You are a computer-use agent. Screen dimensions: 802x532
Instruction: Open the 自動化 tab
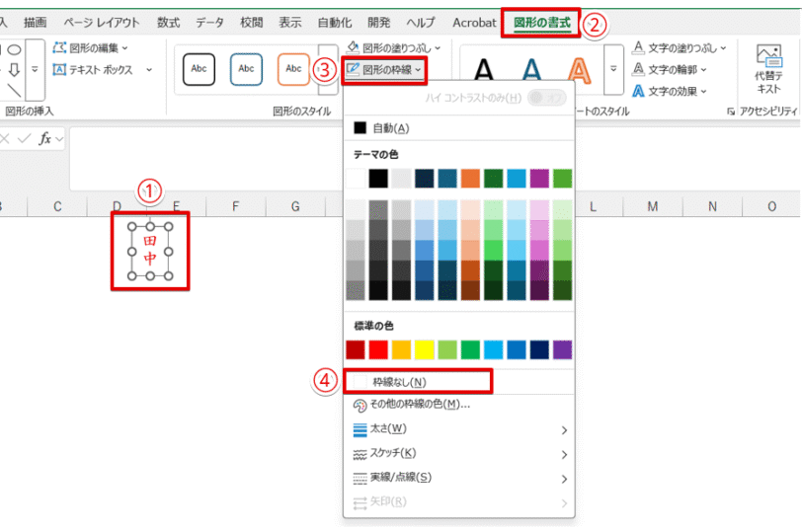click(335, 23)
